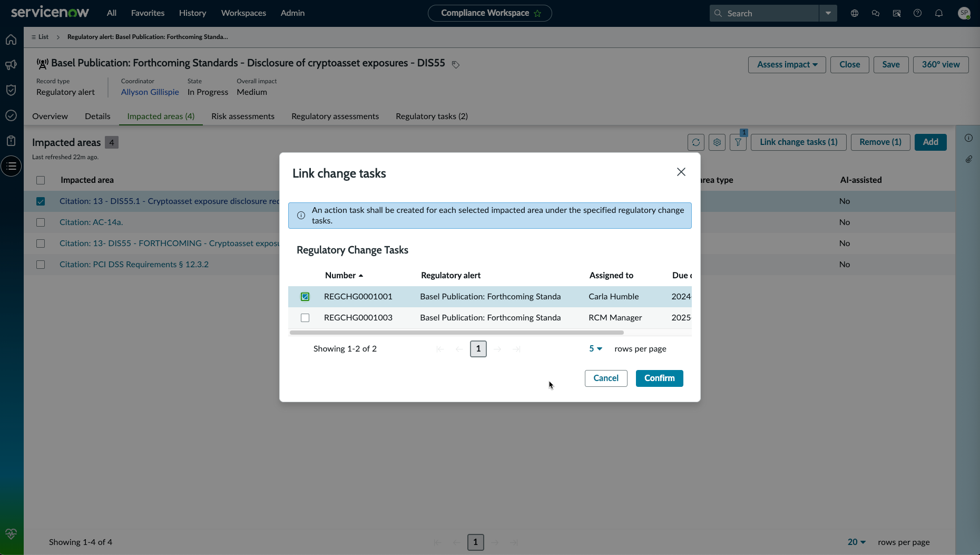Click the Add button
980x555 pixels.
[x=930, y=142]
